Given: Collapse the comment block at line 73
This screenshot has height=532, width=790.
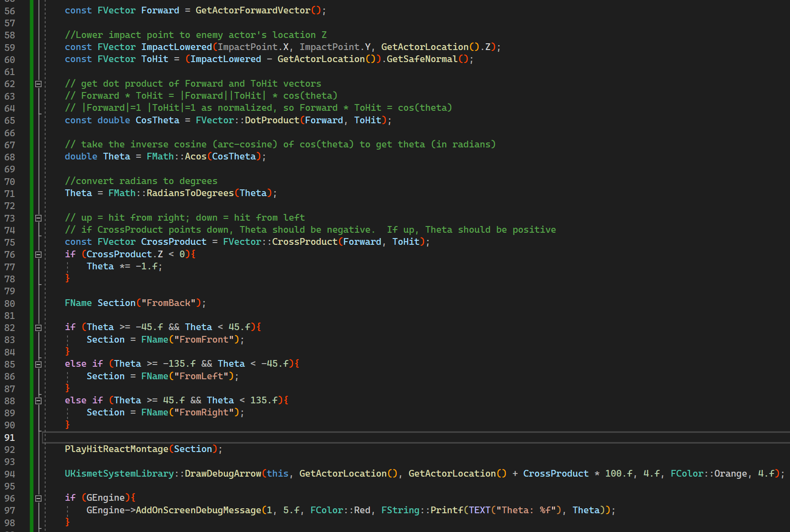Looking at the screenshot, I should 38,218.
